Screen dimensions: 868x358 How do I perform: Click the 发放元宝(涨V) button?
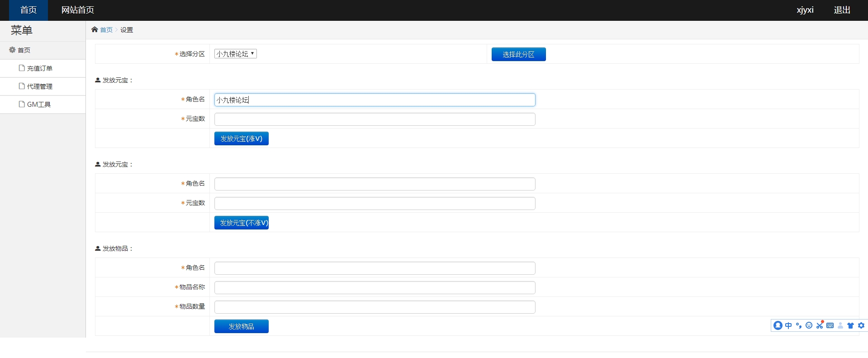(241, 138)
